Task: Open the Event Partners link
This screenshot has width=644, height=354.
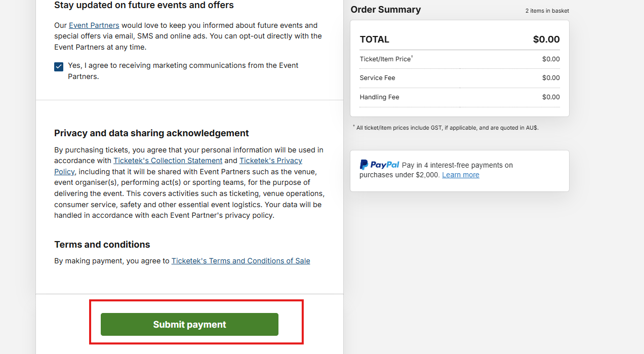Action: [x=94, y=25]
